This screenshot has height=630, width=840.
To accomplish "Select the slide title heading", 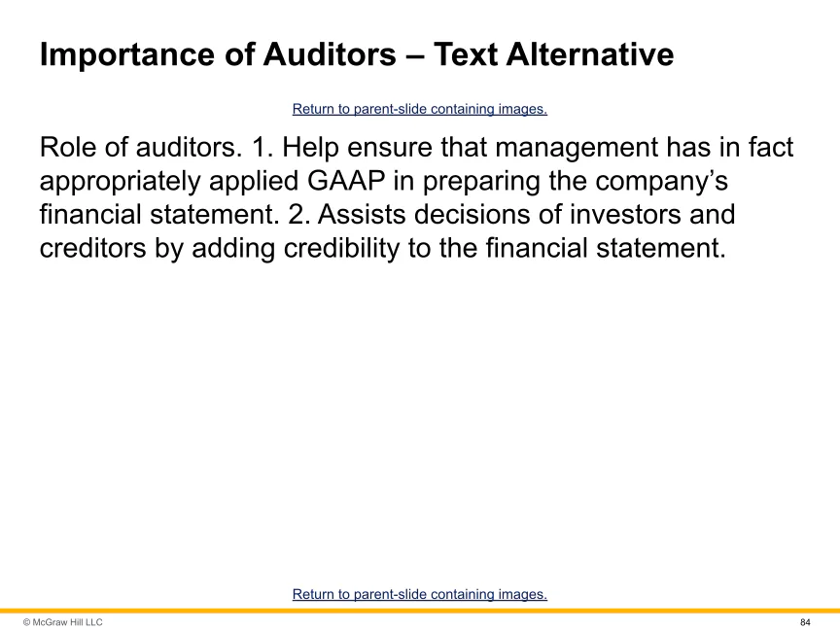I will click(356, 55).
